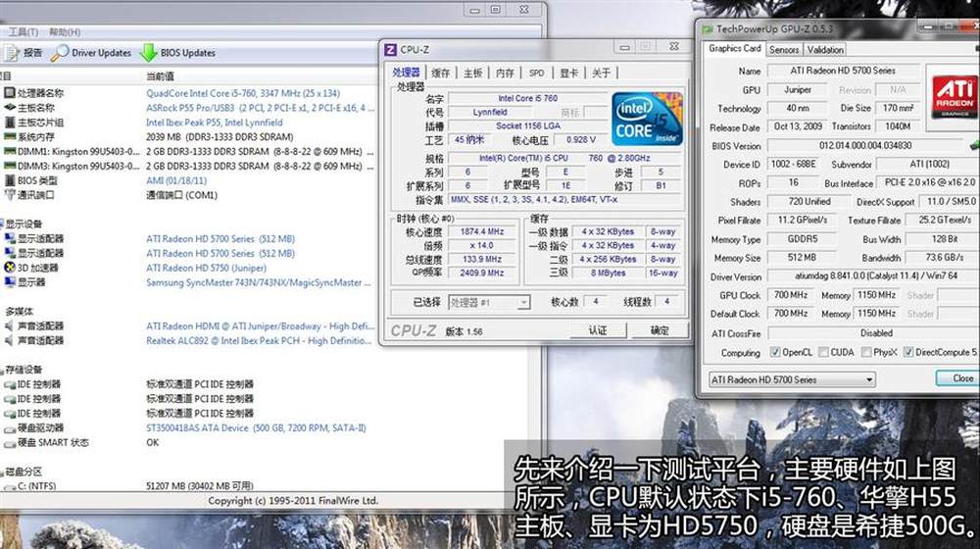Click the 当前值 column header
Viewport: 980px width, 549px height.
[160, 76]
